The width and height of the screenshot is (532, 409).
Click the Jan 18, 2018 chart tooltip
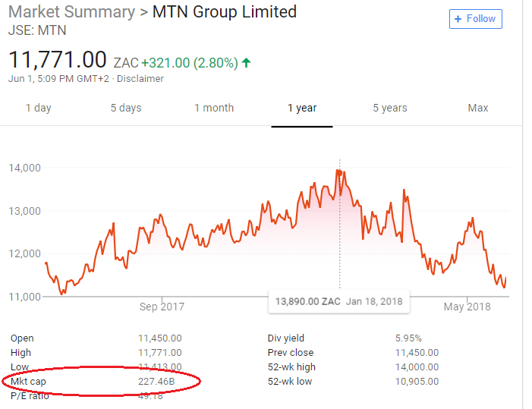point(338,301)
